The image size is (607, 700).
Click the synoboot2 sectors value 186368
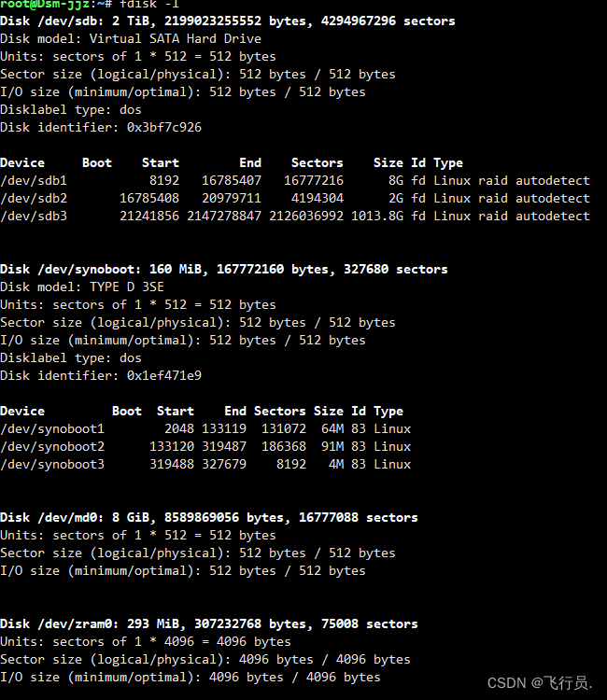tap(284, 447)
